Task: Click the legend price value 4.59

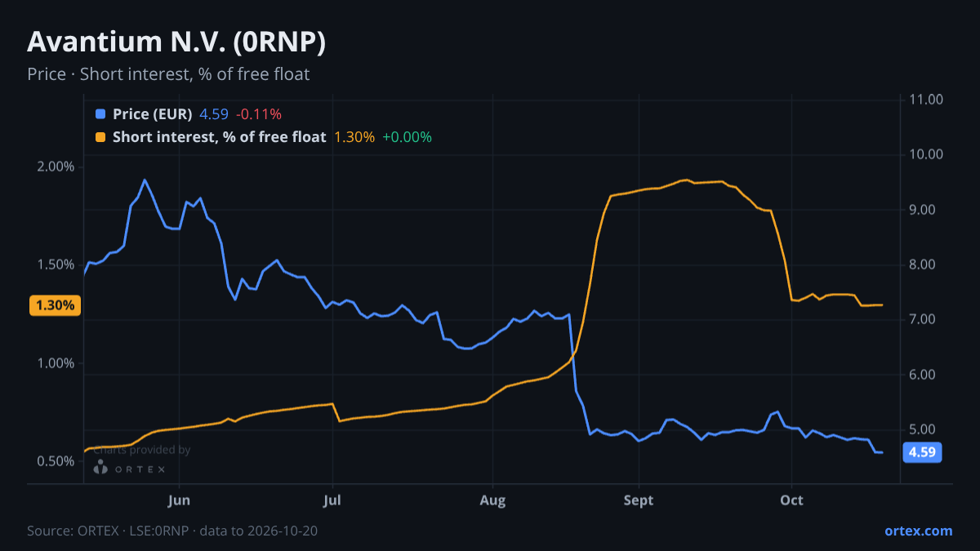Action: click(214, 114)
